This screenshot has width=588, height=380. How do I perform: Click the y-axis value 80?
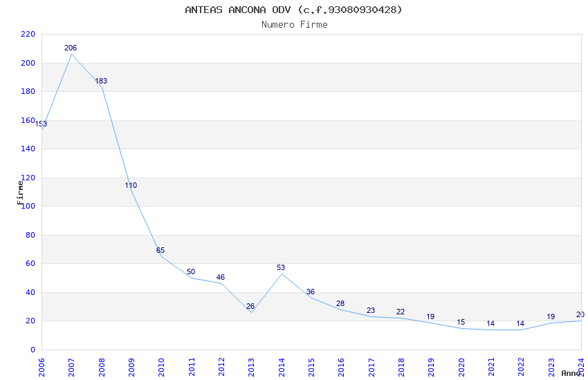coord(30,235)
